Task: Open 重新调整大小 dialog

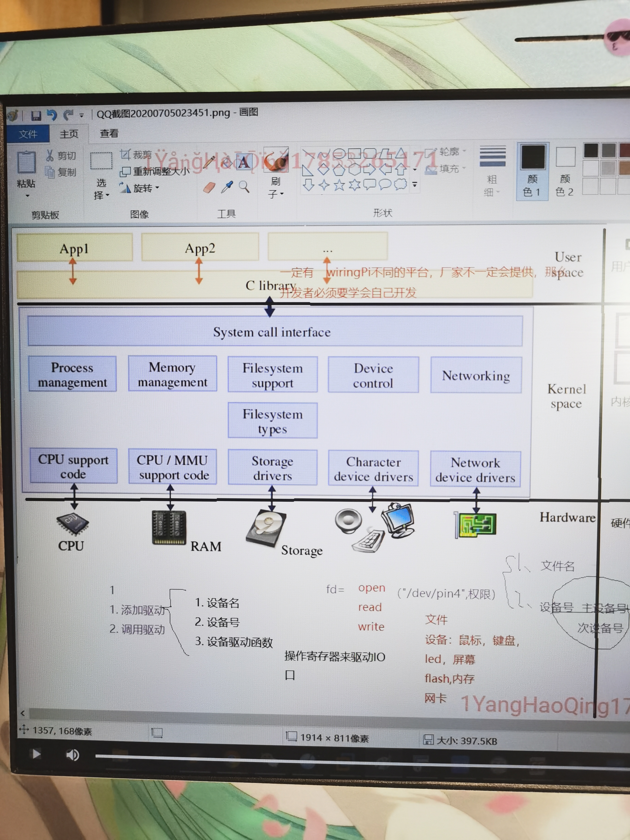Action: point(155,171)
